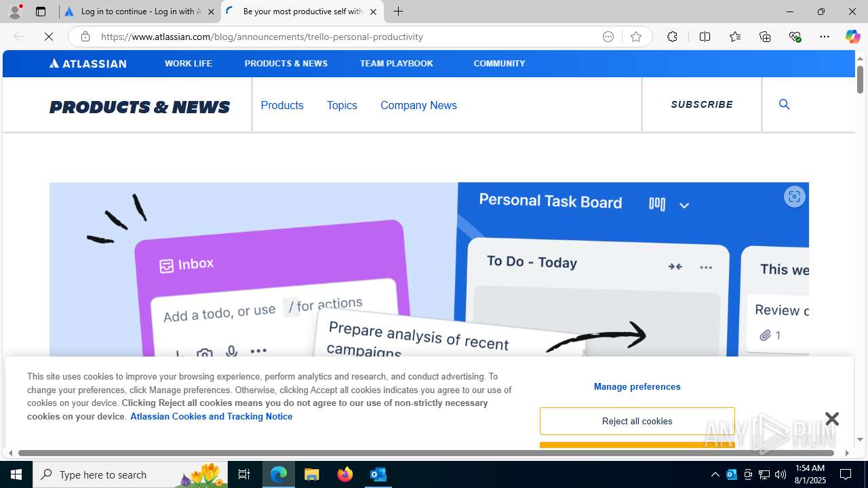Open the TEAM PLAYBOOK menu
The height and width of the screenshot is (488, 868).
pos(396,63)
